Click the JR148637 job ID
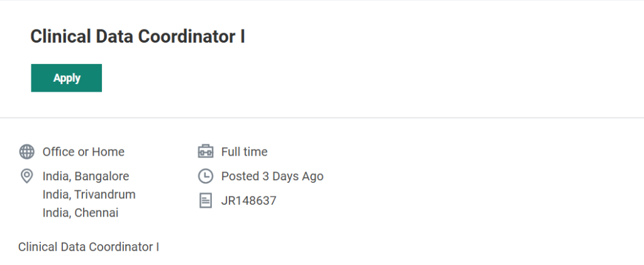The width and height of the screenshot is (644, 265). (x=248, y=201)
